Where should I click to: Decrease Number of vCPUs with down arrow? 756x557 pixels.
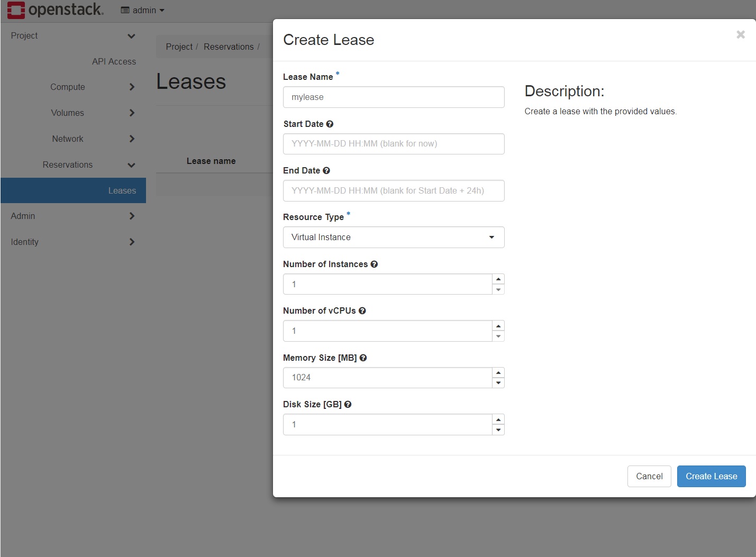click(498, 336)
